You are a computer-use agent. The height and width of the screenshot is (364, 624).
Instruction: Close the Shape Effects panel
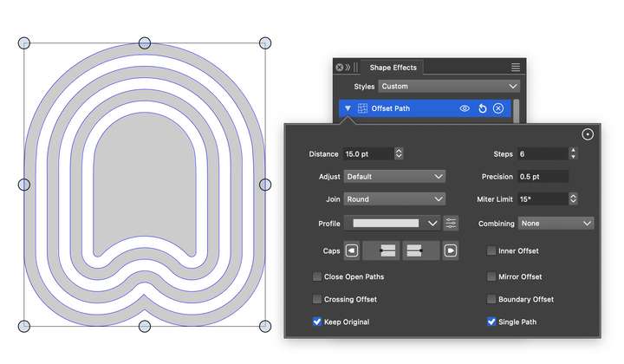tap(339, 68)
